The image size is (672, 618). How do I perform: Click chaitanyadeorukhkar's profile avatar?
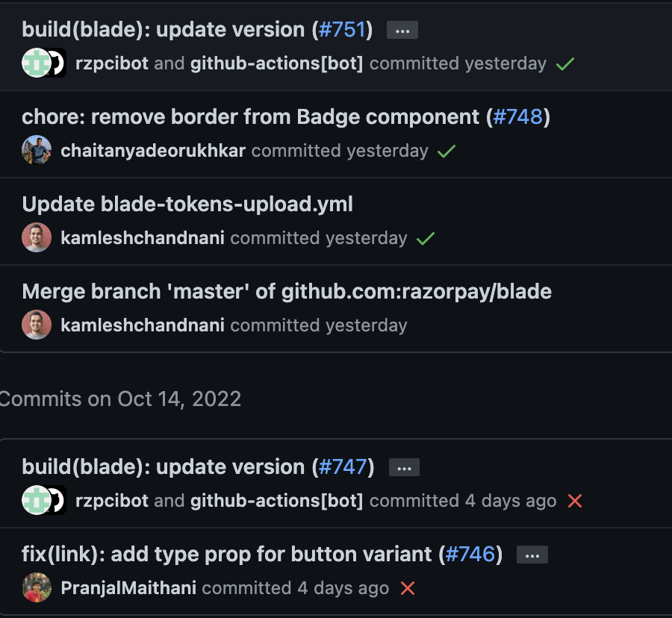click(x=36, y=150)
